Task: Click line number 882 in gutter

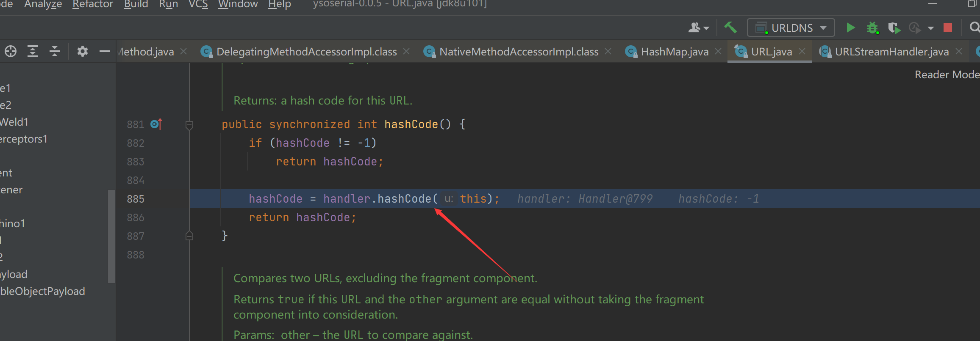Action: tap(136, 143)
